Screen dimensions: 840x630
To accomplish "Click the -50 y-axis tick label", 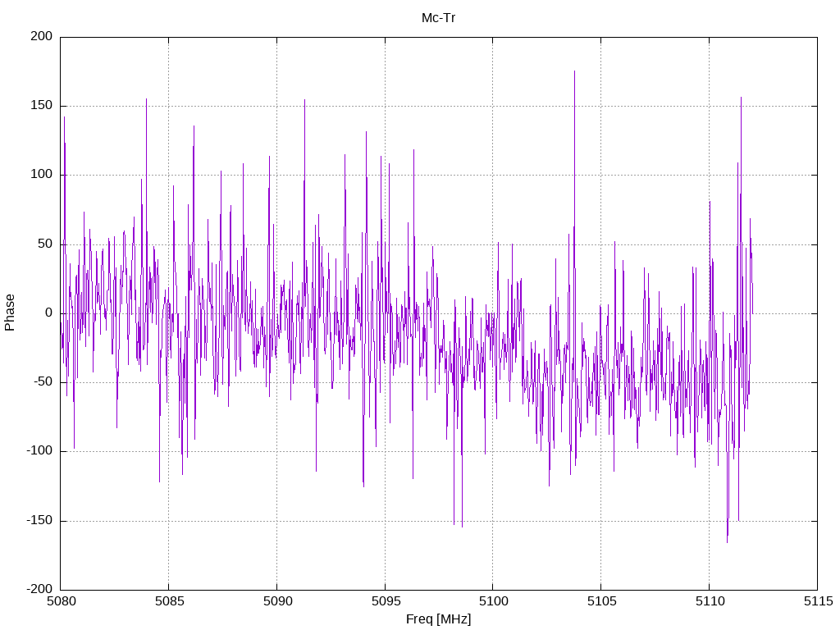I will coord(42,382).
